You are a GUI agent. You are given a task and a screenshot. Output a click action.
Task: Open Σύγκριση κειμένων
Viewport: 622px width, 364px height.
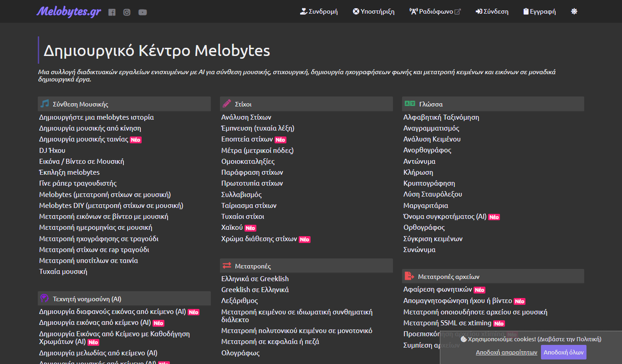point(433,238)
